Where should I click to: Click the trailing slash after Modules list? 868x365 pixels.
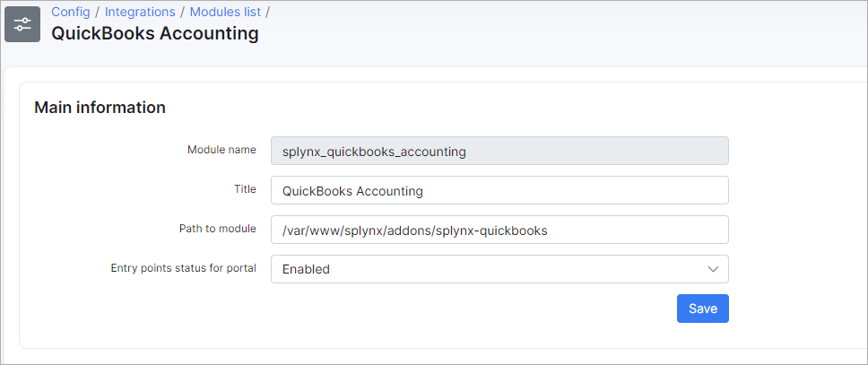click(268, 12)
